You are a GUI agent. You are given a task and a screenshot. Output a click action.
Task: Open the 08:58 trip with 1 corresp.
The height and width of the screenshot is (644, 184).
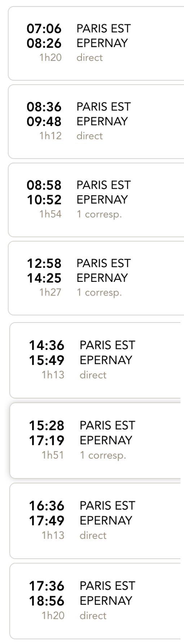[96, 200]
